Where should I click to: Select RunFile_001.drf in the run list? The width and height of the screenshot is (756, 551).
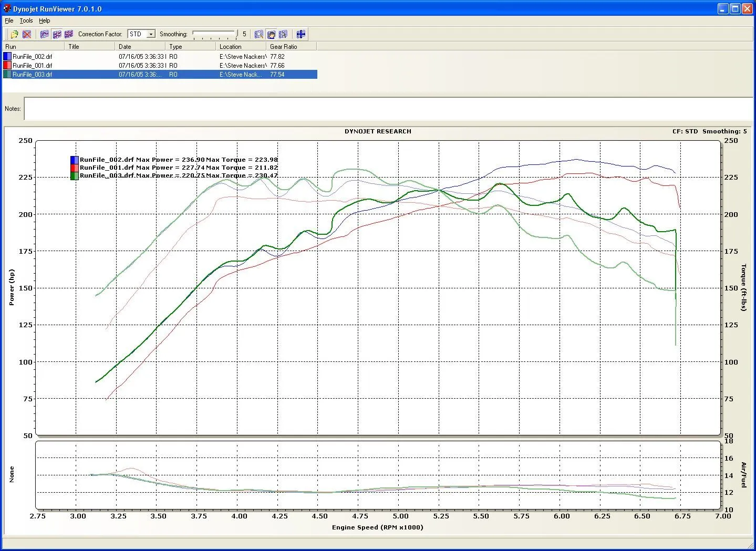33,66
